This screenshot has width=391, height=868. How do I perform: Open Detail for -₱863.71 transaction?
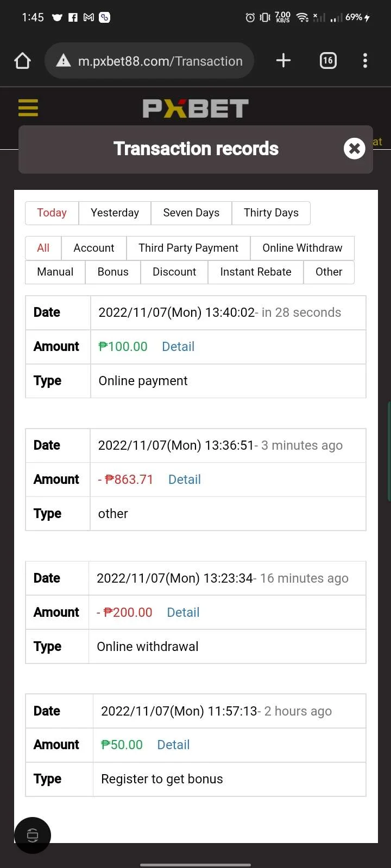(x=185, y=480)
